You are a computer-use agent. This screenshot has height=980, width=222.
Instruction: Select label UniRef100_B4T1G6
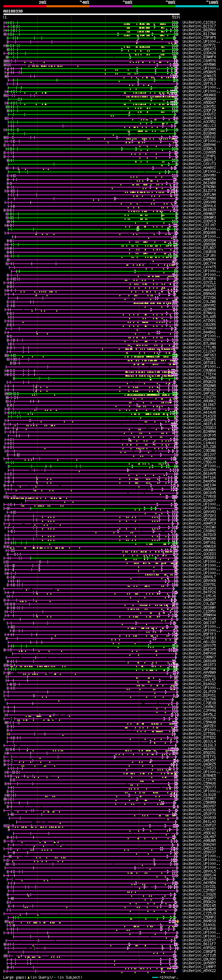click(x=199, y=477)
